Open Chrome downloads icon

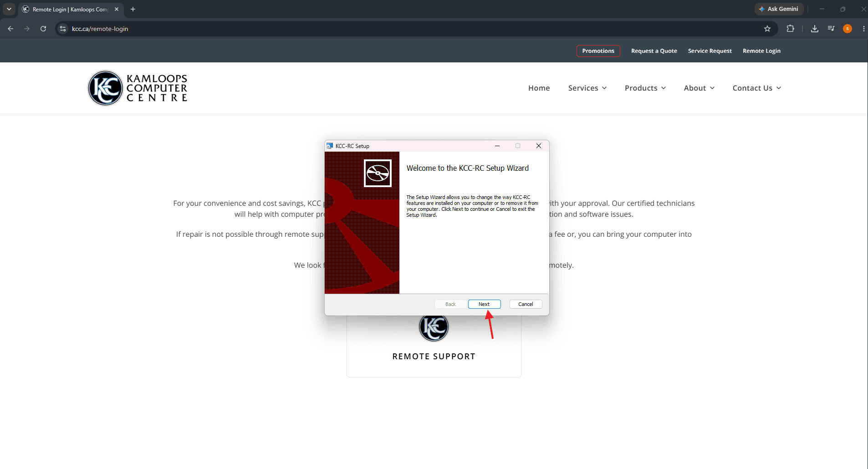[x=815, y=29]
